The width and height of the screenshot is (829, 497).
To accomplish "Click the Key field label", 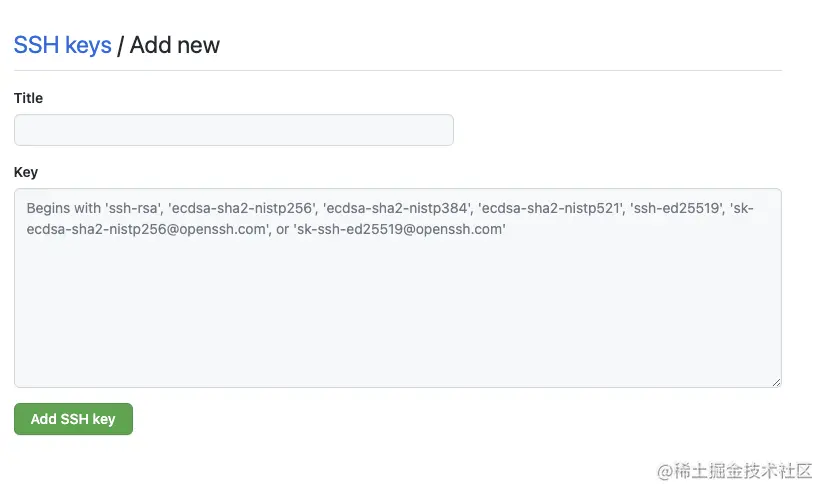I will click(26, 172).
